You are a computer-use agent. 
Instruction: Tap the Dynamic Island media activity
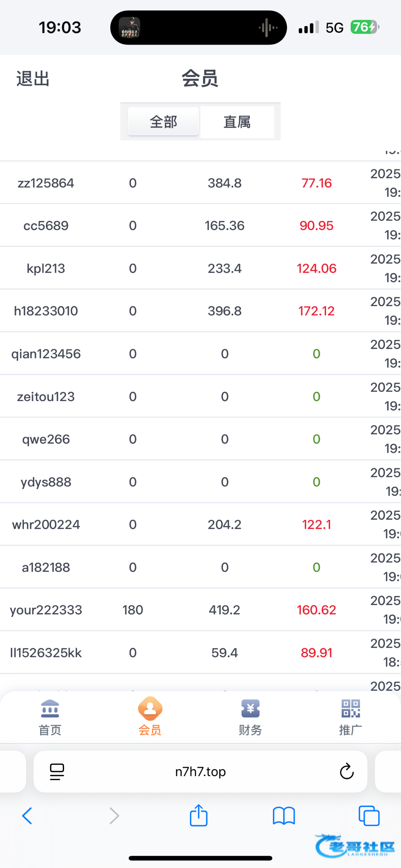pos(198,27)
